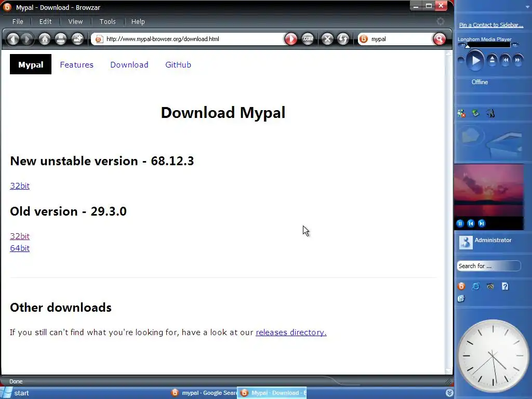Click the search engine icon in the search box
The height and width of the screenshot is (399, 532).
[x=363, y=39]
